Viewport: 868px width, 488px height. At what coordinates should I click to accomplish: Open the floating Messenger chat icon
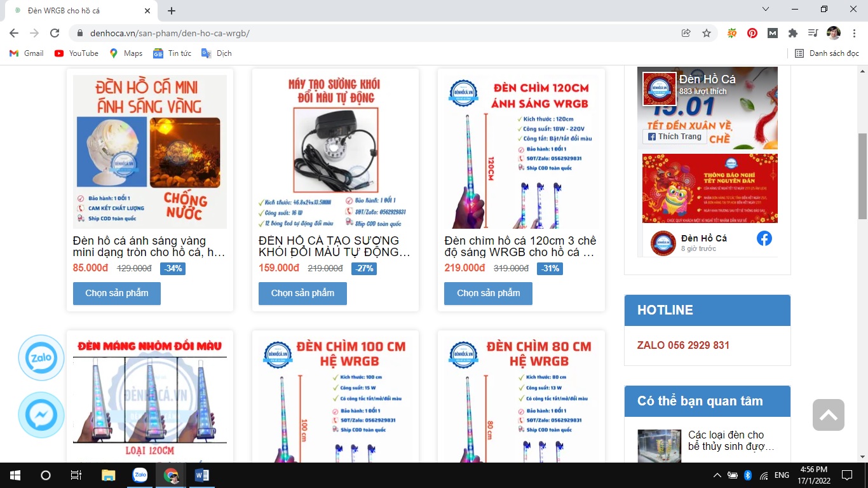coord(41,415)
